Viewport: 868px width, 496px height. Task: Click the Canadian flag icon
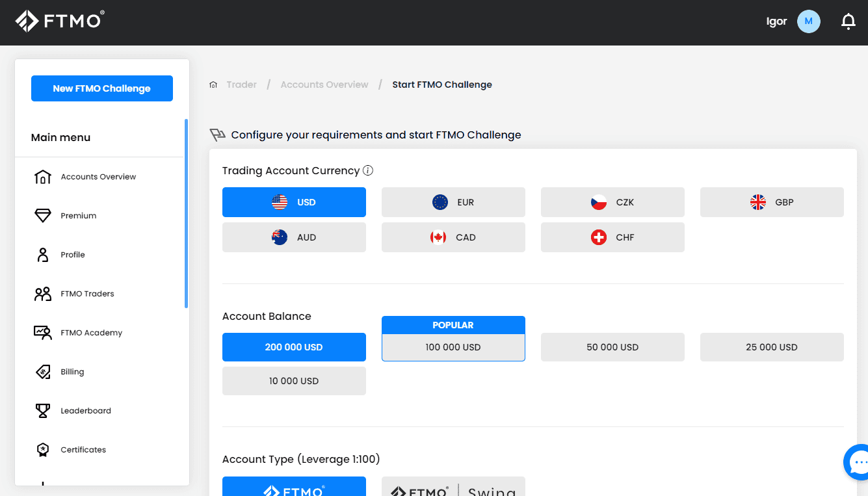(438, 237)
